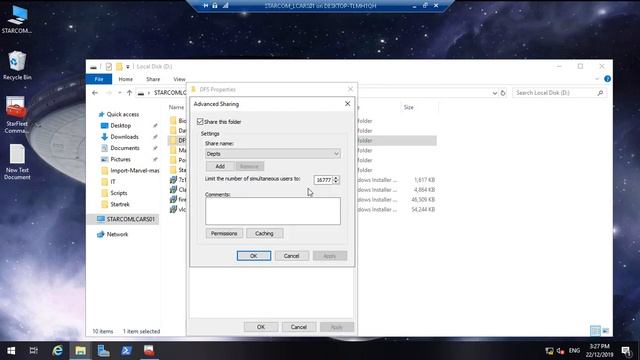The width and height of the screenshot is (640, 360).
Task: Launch Internet Explorer from taskbar
Action: tap(58, 351)
